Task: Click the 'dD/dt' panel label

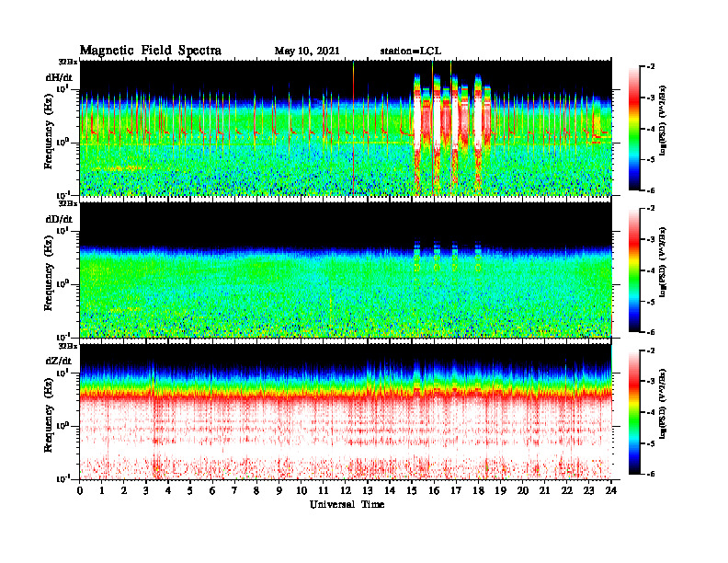Action: click(59, 219)
